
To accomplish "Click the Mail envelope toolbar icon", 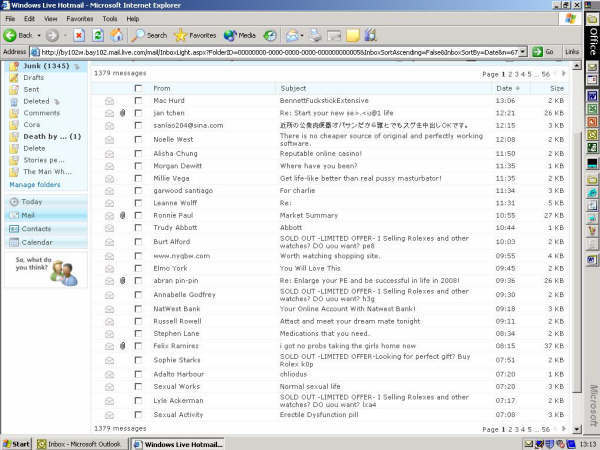I will tap(292, 36).
